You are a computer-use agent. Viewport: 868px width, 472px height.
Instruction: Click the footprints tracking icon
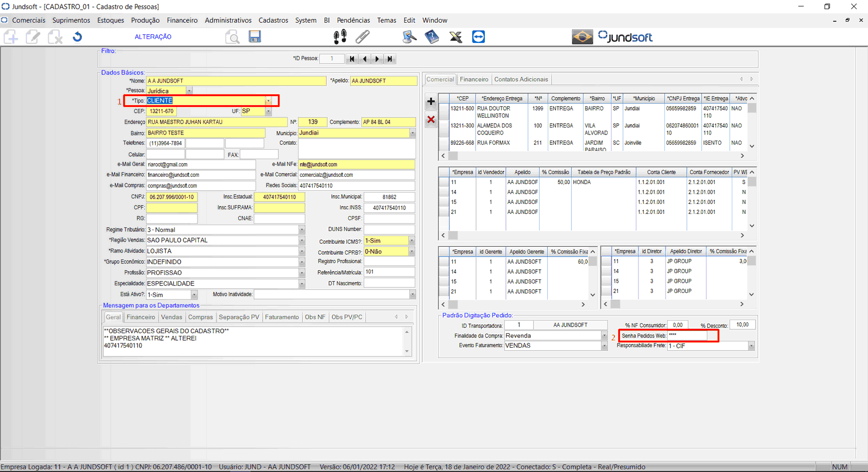click(x=340, y=37)
